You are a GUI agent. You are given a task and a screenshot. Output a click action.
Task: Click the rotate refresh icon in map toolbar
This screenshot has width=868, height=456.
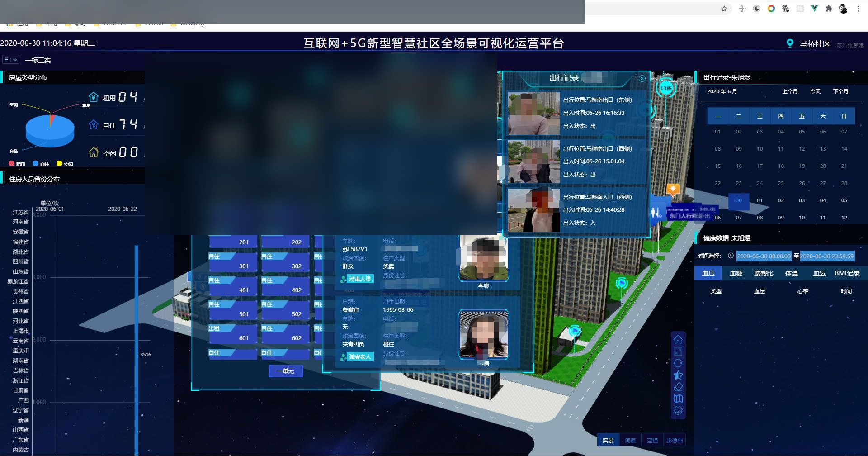coord(678,363)
